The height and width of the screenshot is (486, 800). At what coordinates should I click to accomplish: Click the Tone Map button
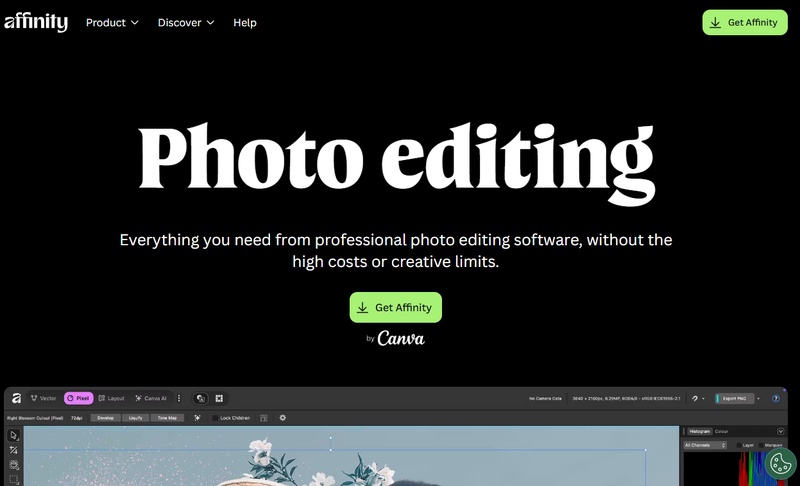(x=167, y=418)
